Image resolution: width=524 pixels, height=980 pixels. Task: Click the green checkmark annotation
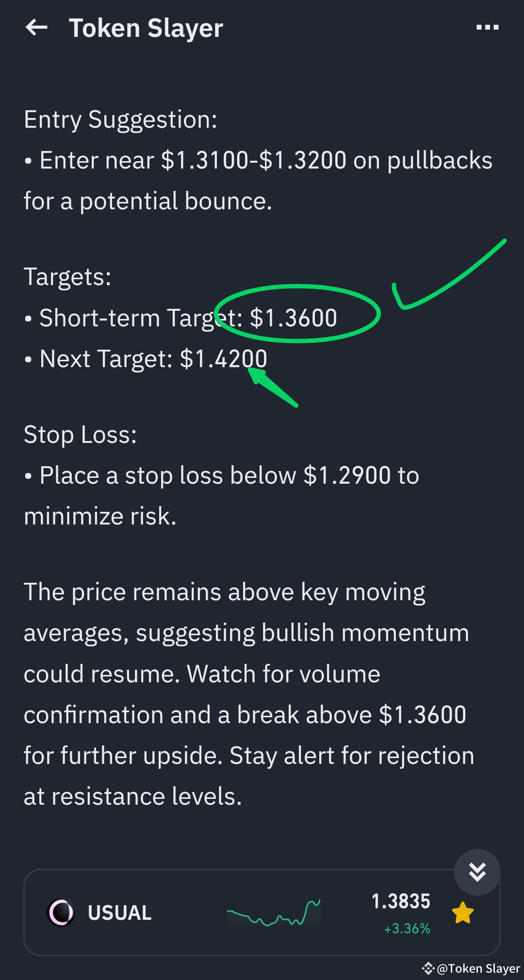(446, 272)
